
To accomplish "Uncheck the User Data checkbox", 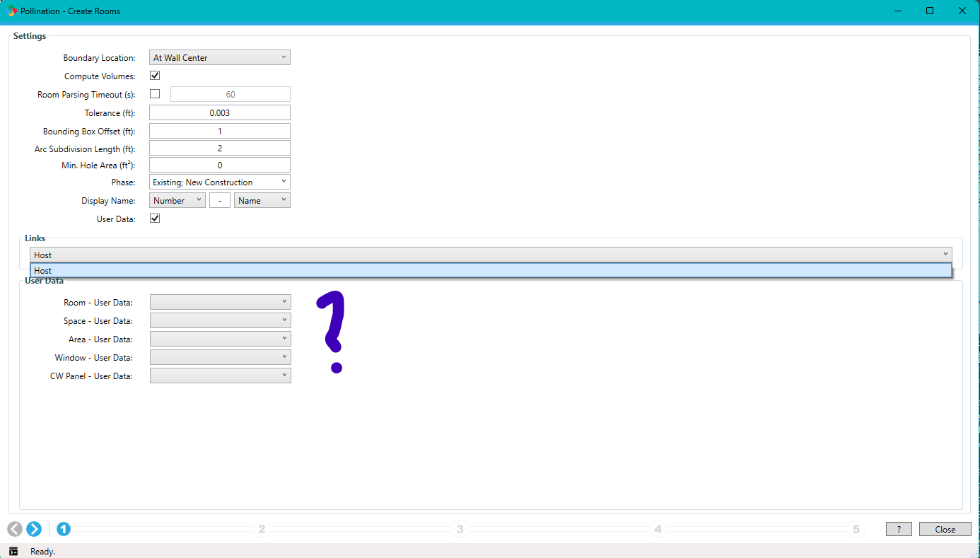I will 155,219.
